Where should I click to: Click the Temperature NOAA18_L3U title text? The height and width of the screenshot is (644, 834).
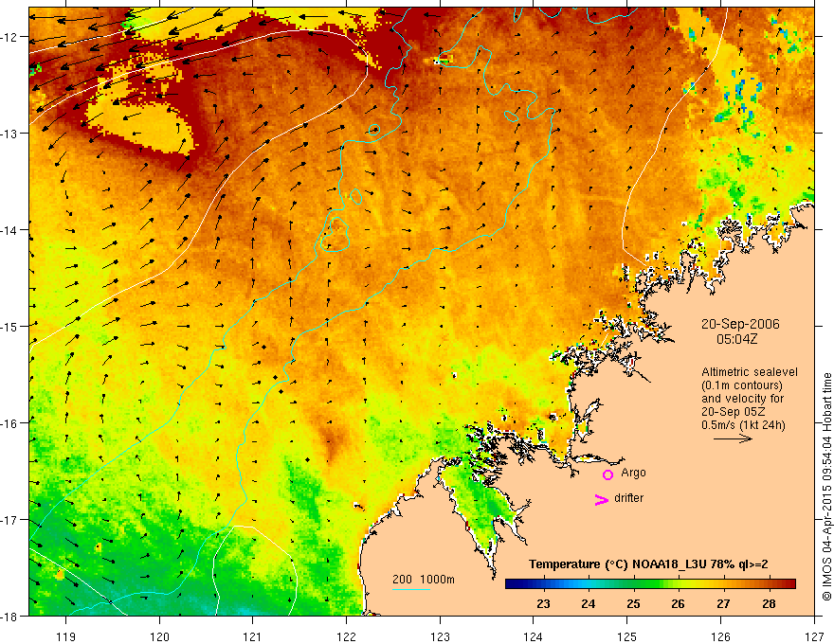tap(648, 564)
